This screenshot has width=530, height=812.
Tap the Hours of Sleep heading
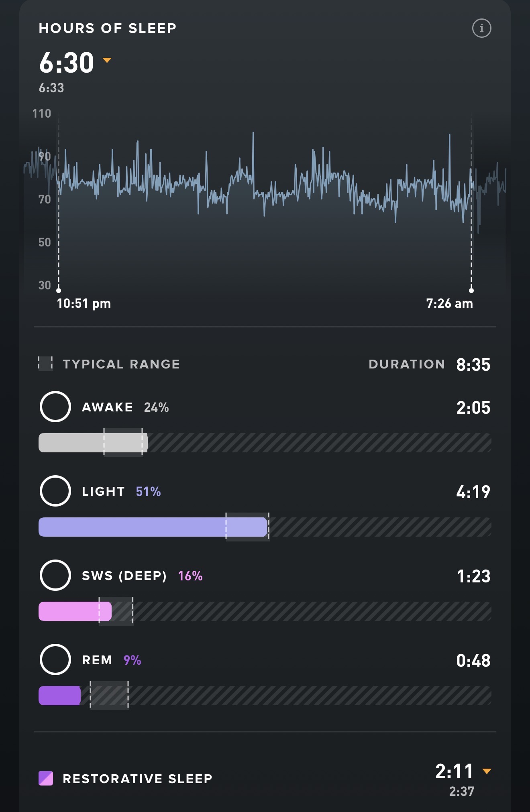click(x=108, y=28)
